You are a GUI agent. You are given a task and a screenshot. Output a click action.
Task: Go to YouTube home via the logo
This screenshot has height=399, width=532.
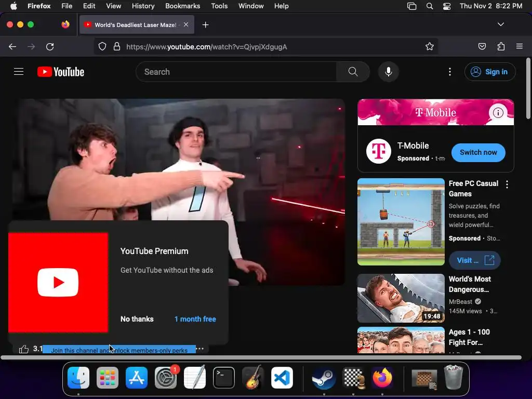click(61, 72)
